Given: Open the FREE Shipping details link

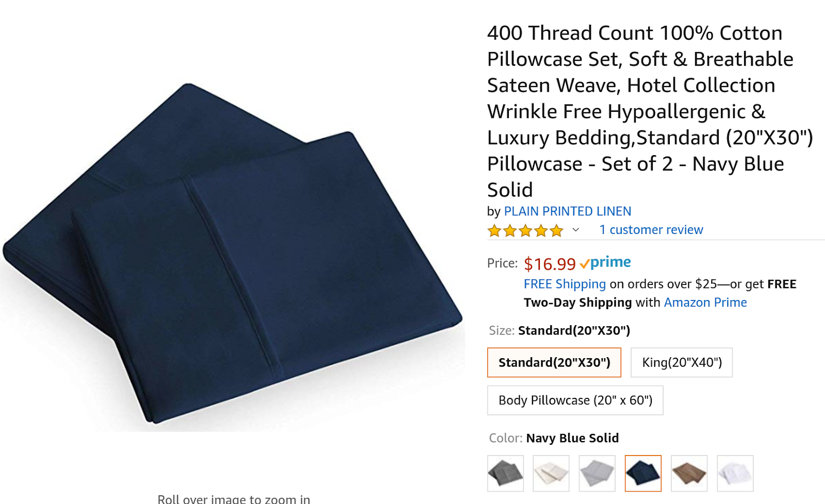Looking at the screenshot, I should coord(565,284).
